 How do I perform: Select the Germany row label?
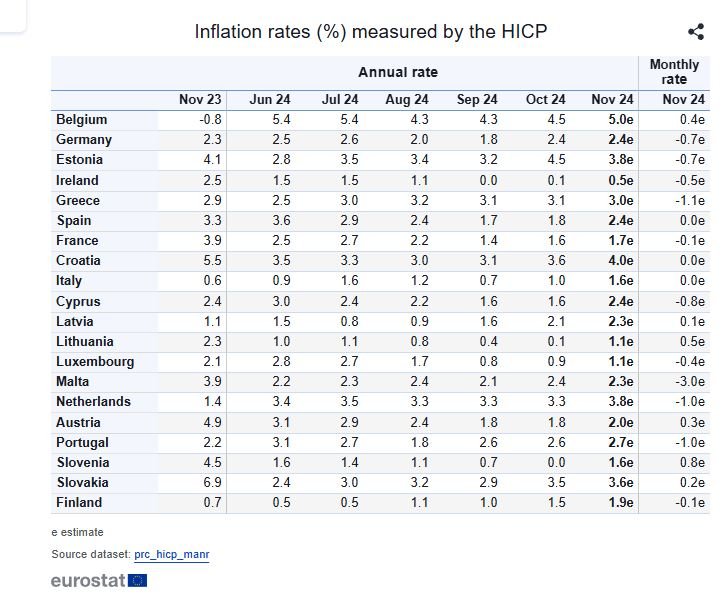click(84, 140)
